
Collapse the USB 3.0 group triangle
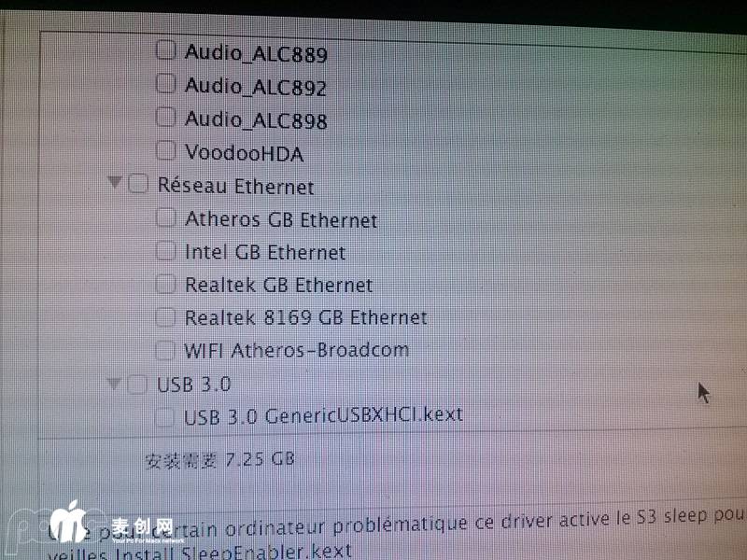tap(114, 384)
